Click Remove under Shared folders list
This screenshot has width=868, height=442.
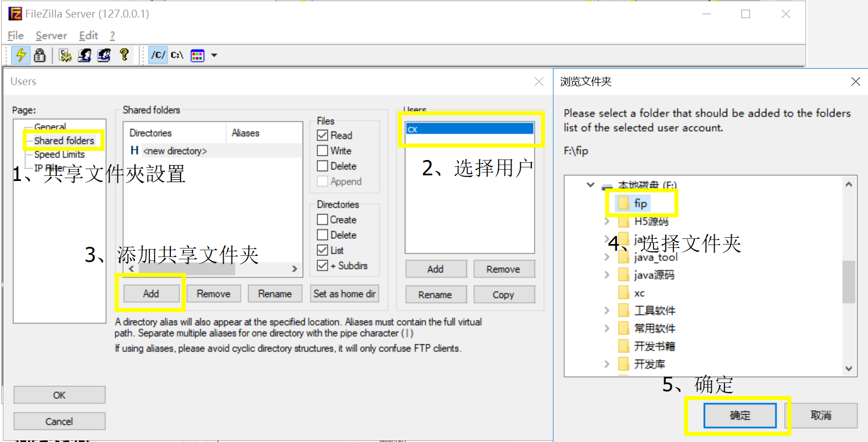(213, 293)
